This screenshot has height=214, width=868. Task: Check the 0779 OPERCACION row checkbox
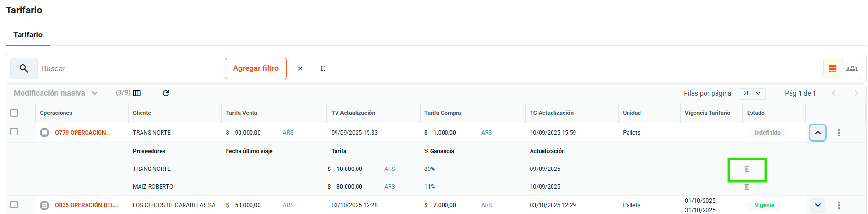(x=14, y=132)
